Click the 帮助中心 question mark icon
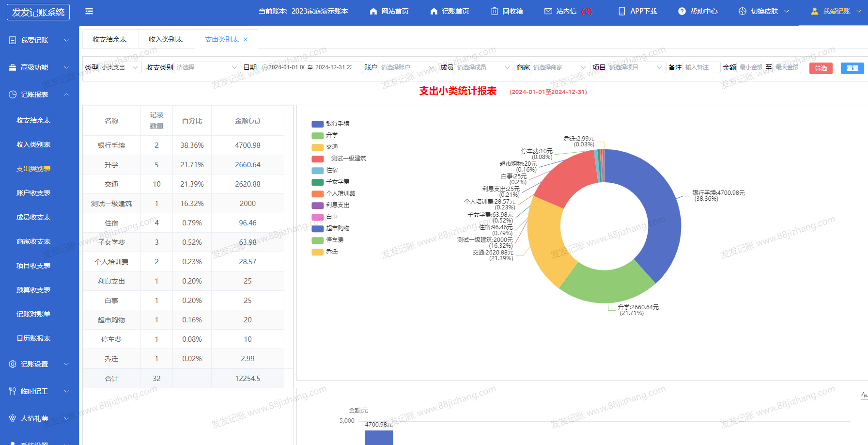 click(x=682, y=11)
